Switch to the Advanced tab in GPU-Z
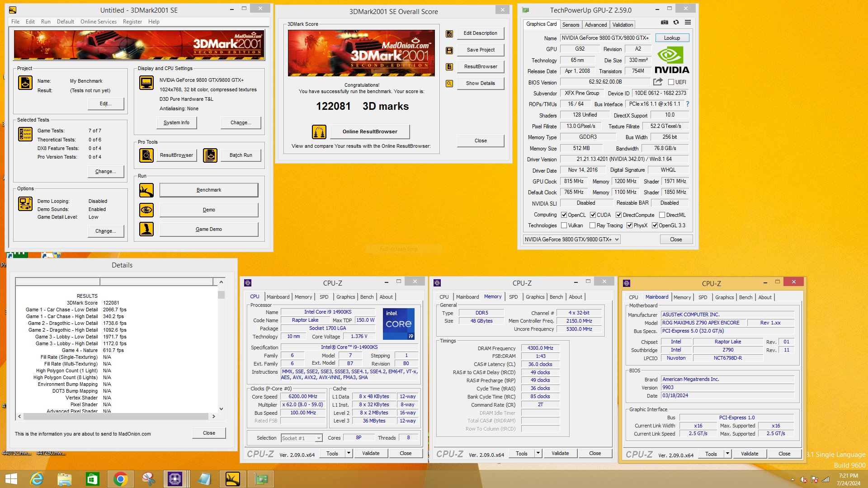The image size is (868, 488). click(596, 25)
